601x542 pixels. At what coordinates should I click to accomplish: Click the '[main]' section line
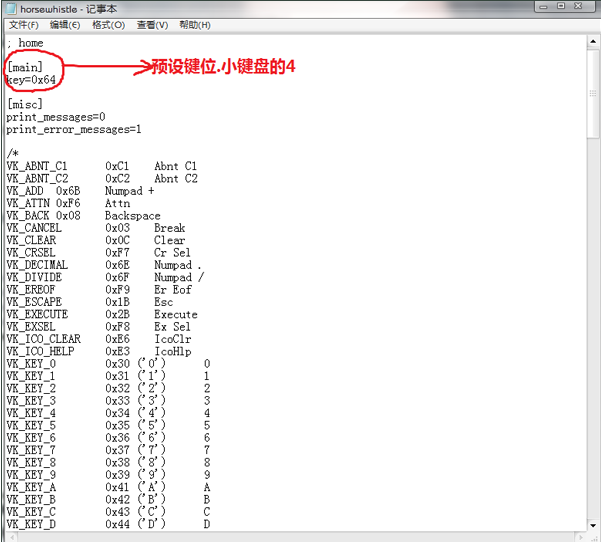tap(25, 67)
